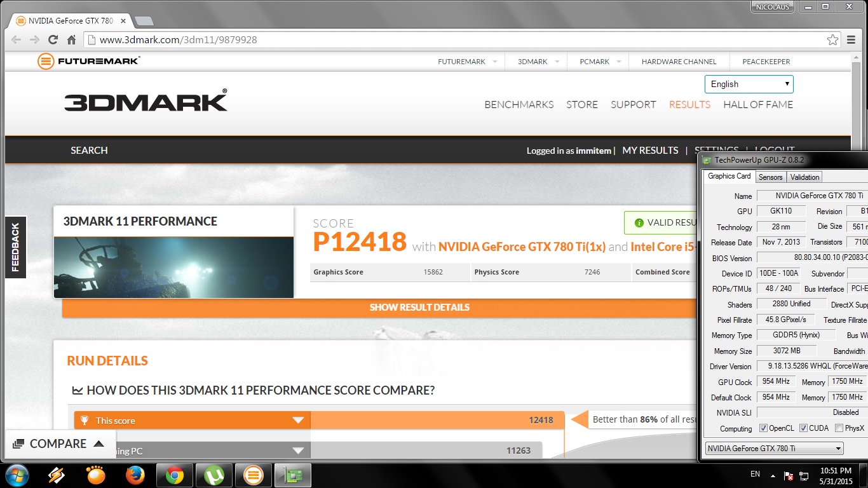This screenshot has height=488, width=868.
Task: Open the orange NVIDIA GeForce GTX 780 Ti(1x) link
Action: [x=522, y=247]
